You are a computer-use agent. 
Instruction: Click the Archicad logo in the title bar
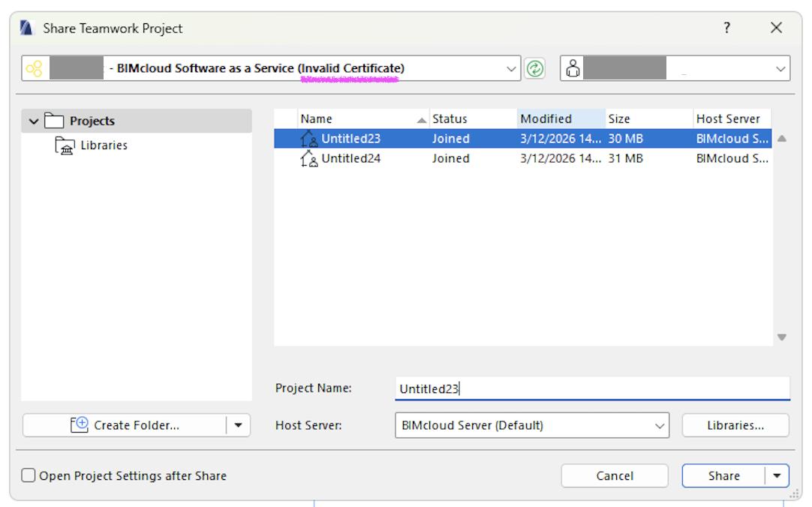tap(26, 28)
